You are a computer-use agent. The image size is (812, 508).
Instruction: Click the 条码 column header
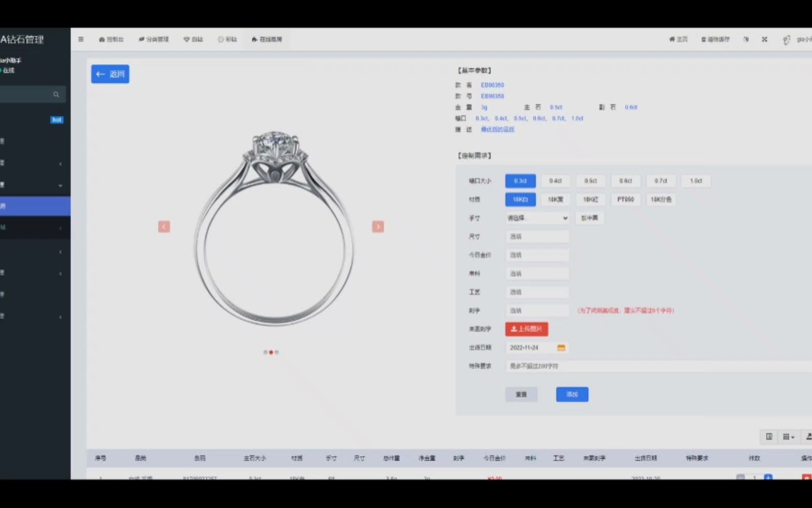pos(200,458)
